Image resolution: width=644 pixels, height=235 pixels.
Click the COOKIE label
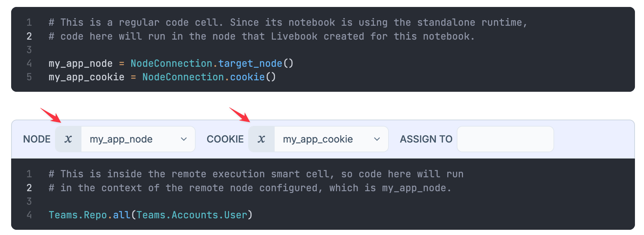(x=225, y=139)
